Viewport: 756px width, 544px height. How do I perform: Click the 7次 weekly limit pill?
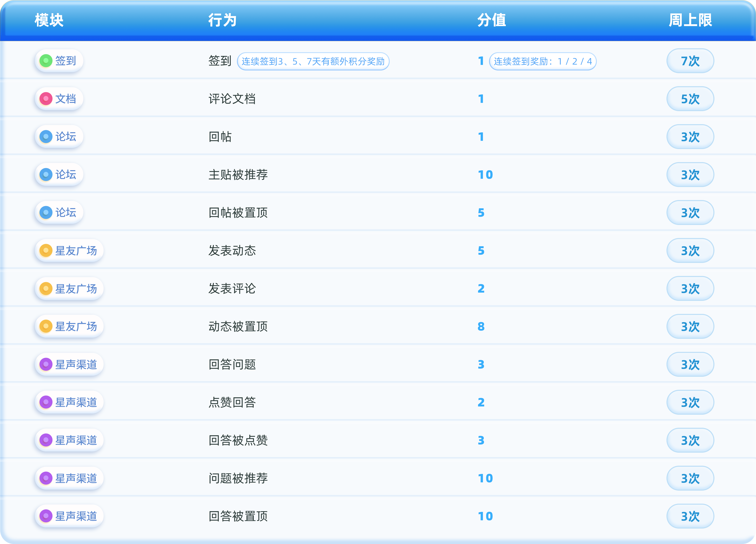point(690,61)
